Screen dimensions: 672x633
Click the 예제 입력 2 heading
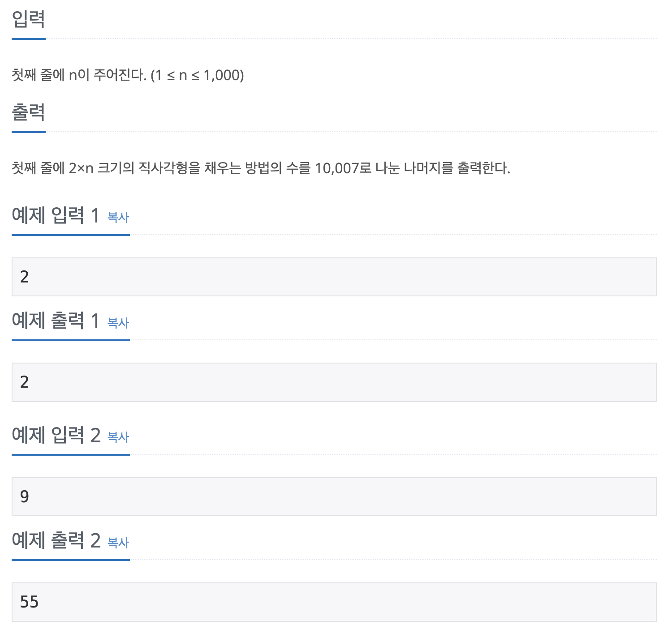[56, 436]
